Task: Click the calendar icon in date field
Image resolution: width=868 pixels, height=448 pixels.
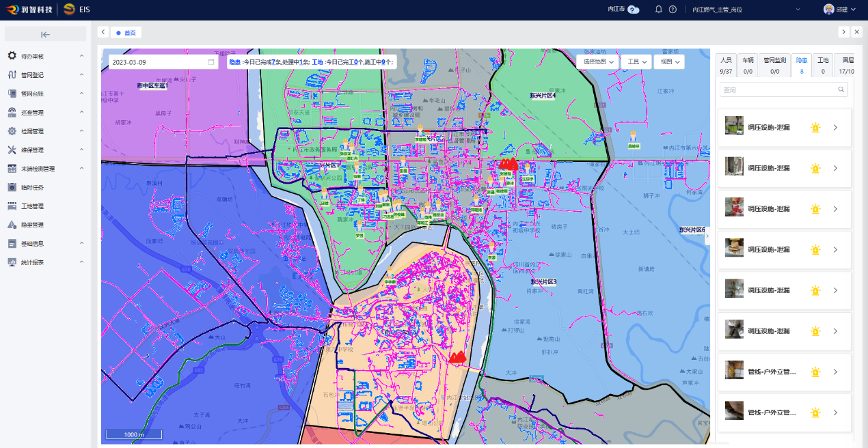Action: 211,62
